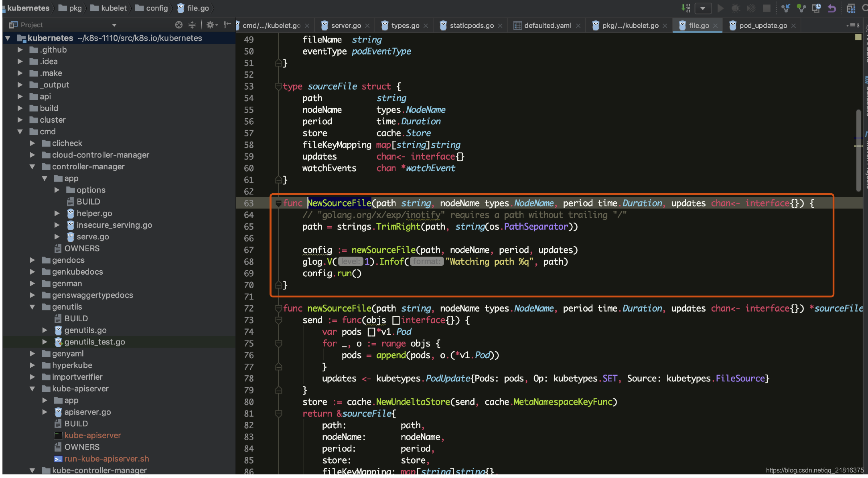Viewport: 868px width, 478px height.
Task: Click the file.go breadcrumb item
Action: coord(193,8)
